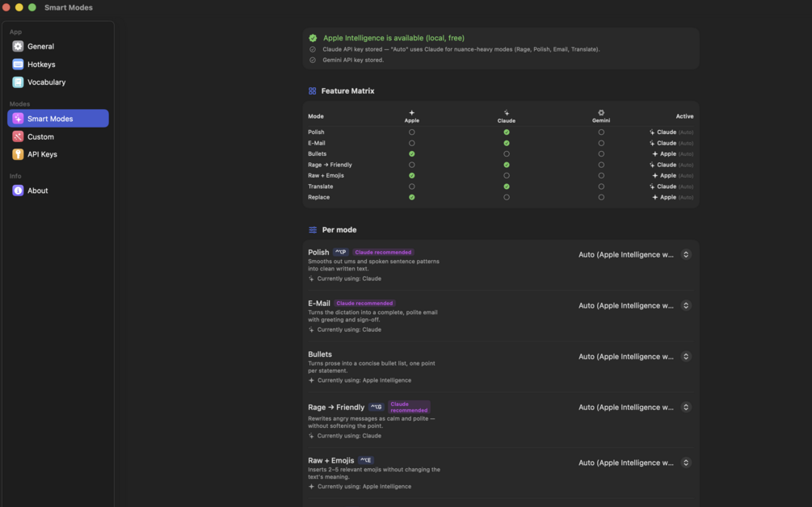Click the checkmark icon beside Claude API key stored

pos(312,50)
